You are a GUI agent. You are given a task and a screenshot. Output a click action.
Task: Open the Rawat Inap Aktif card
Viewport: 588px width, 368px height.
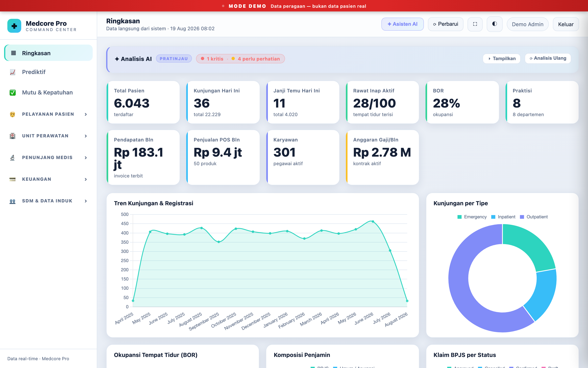pos(382,102)
